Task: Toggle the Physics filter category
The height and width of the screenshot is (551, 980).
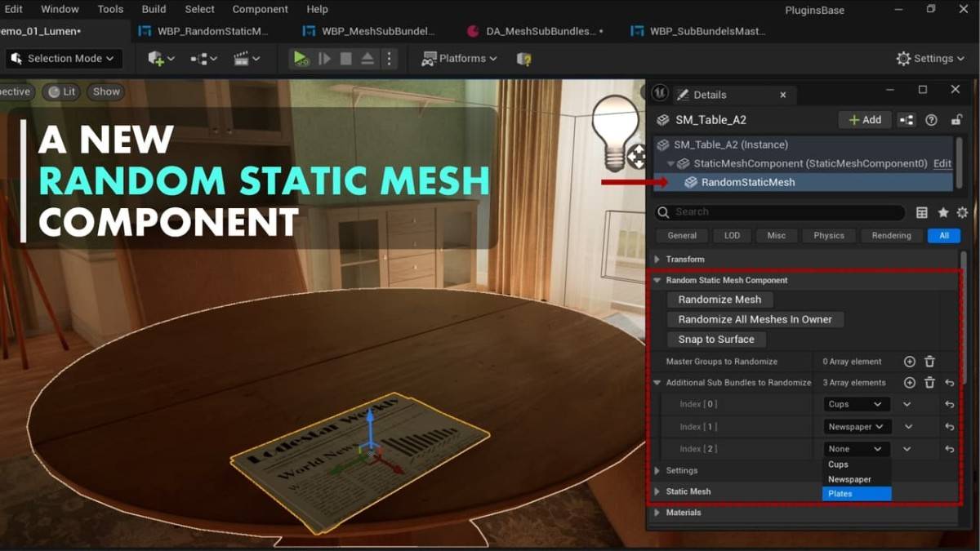Action: (x=828, y=235)
